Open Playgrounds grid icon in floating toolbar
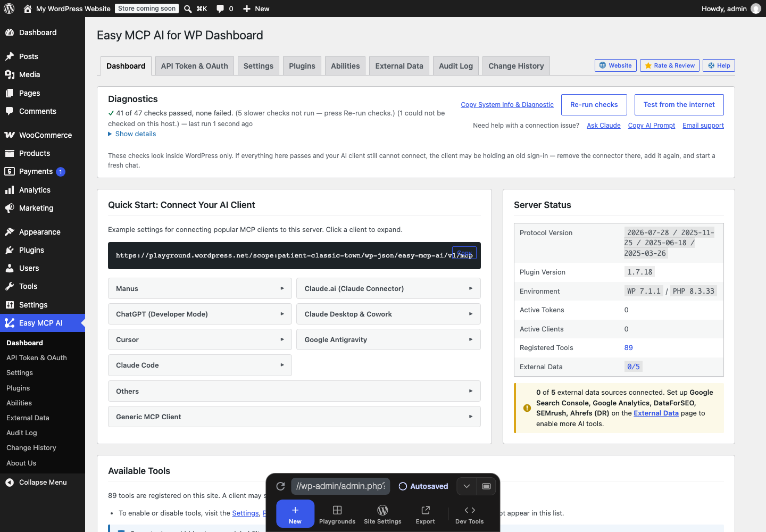Screen dimensions: 766x532 [337, 510]
